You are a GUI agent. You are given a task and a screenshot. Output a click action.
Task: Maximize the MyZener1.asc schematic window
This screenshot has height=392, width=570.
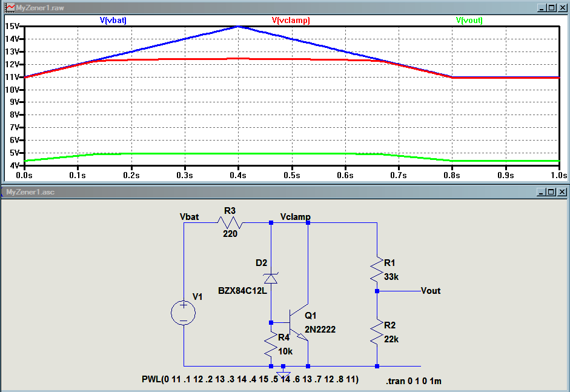pyautogui.click(x=551, y=192)
